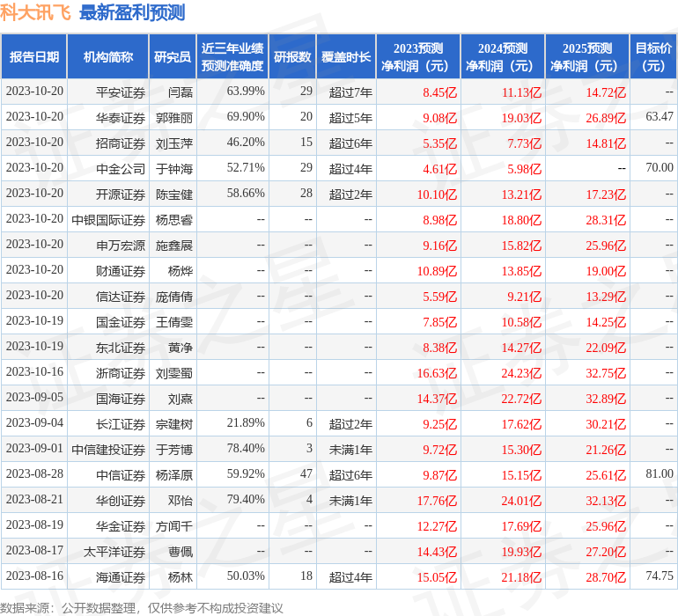The image size is (678, 616).
Task: Click the 2025 profit value 32.89亿
Action: click(x=606, y=398)
